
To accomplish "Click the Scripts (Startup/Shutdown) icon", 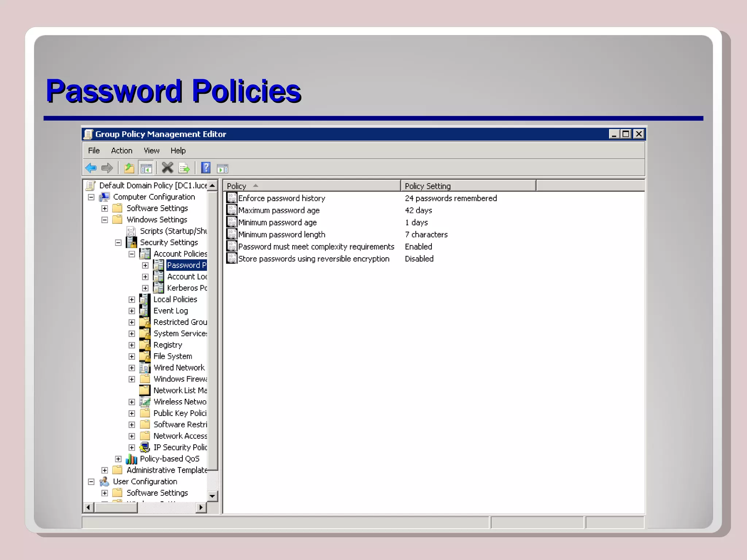I will point(131,231).
